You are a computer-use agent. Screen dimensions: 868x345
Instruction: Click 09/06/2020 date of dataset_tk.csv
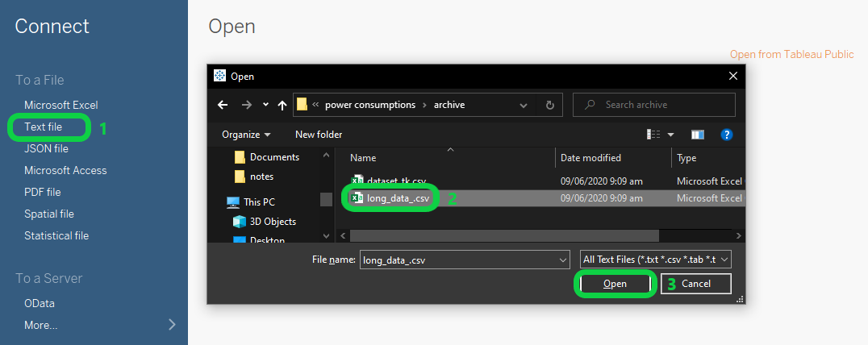pos(602,181)
